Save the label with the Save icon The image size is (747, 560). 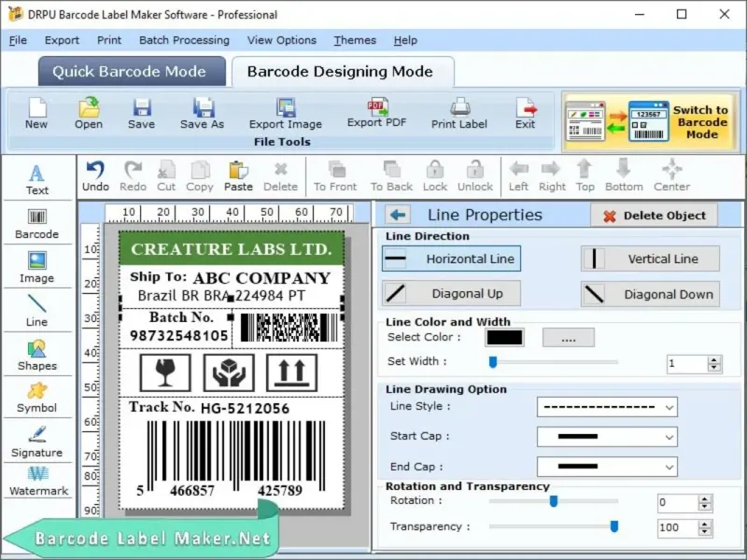point(142,113)
